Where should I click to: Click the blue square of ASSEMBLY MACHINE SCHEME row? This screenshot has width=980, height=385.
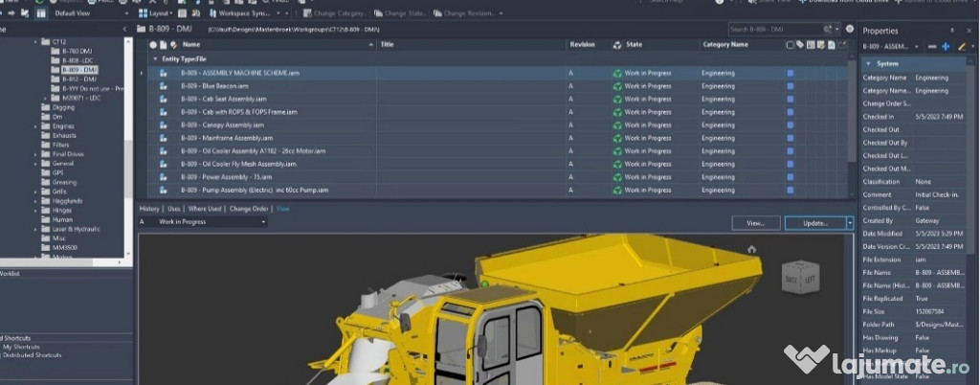click(x=790, y=73)
